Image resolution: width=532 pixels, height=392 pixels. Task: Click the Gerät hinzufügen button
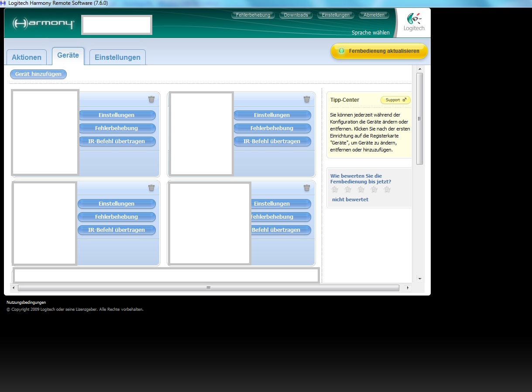[38, 74]
